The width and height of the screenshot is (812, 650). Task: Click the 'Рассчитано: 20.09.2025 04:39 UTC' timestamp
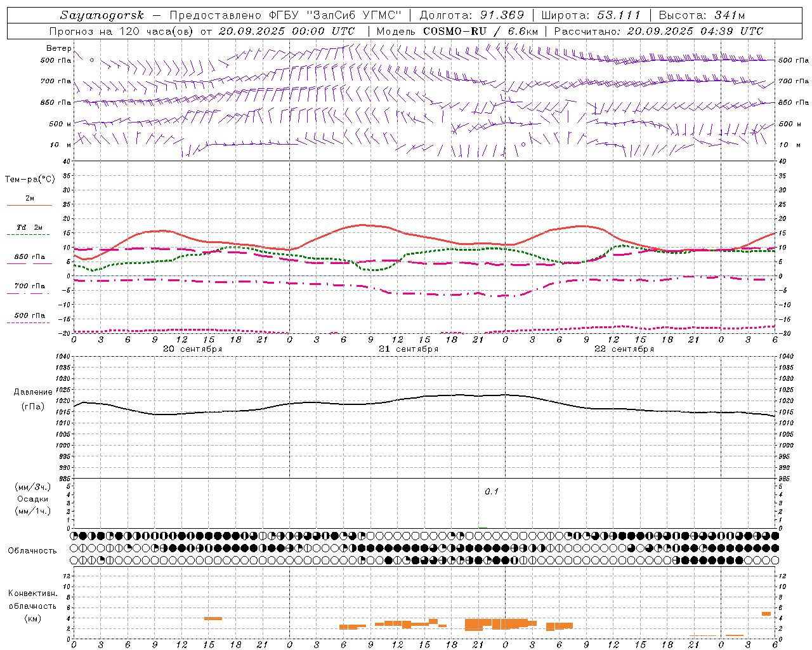point(658,31)
